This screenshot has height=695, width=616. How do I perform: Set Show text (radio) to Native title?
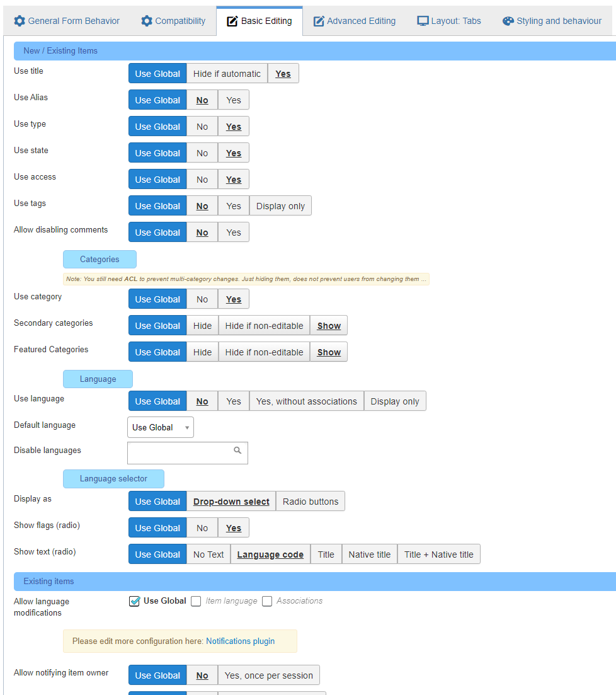[370, 554]
